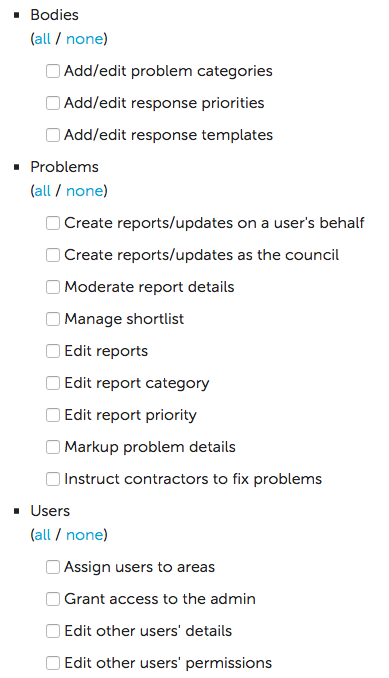Click none link under Bodies

point(85,39)
